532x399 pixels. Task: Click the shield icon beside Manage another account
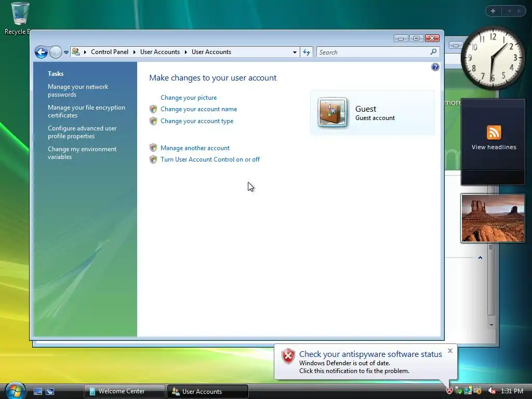click(153, 148)
